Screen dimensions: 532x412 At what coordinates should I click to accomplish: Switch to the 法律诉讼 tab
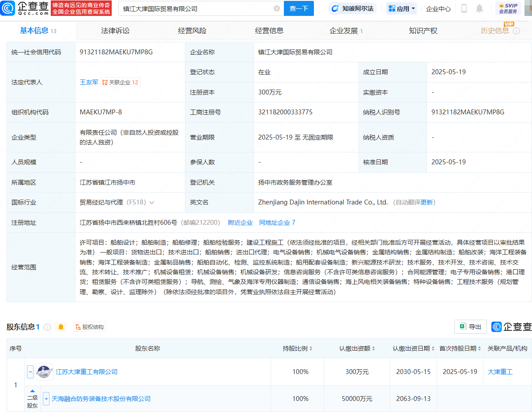point(115,31)
